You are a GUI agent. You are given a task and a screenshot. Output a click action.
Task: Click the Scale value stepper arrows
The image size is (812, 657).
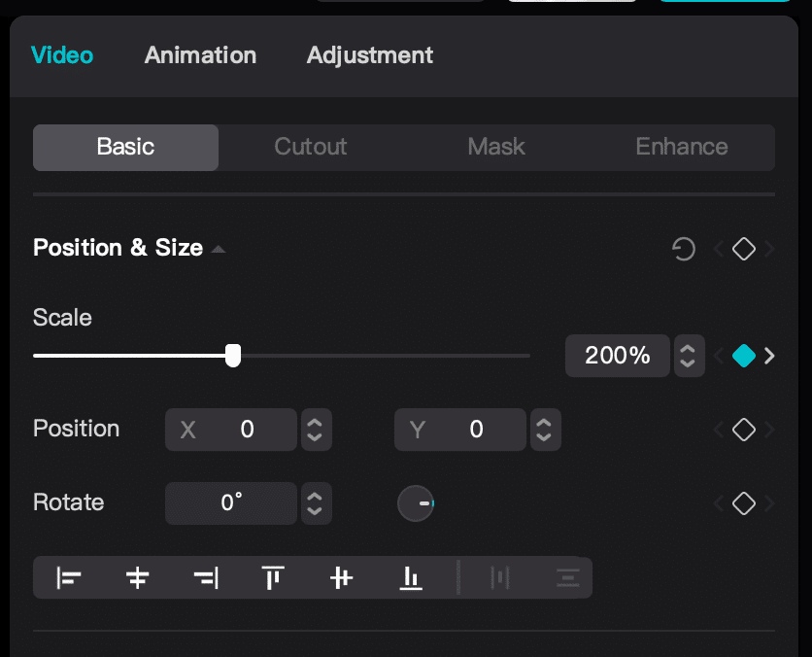[689, 356]
